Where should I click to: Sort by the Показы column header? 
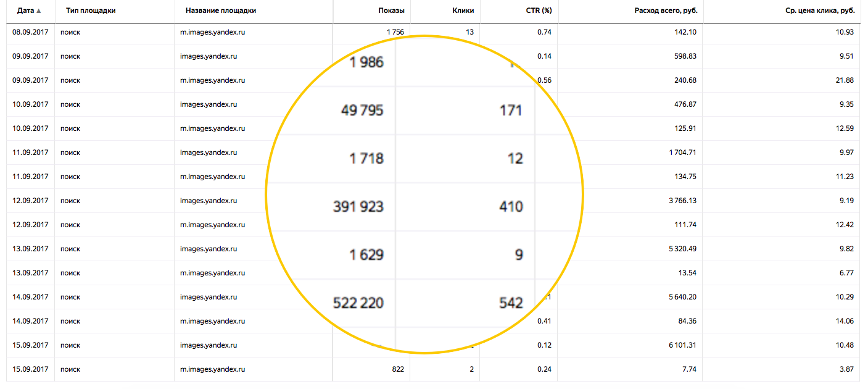392,10
